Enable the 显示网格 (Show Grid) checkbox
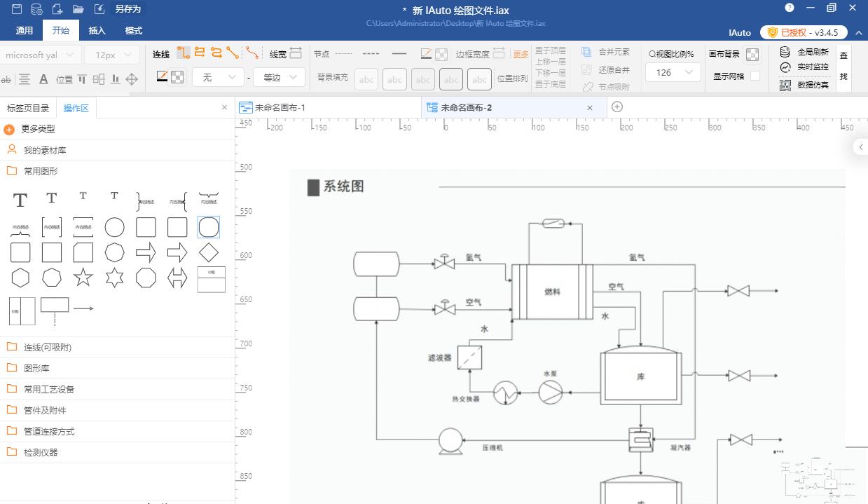This screenshot has width=868, height=504. coord(755,76)
